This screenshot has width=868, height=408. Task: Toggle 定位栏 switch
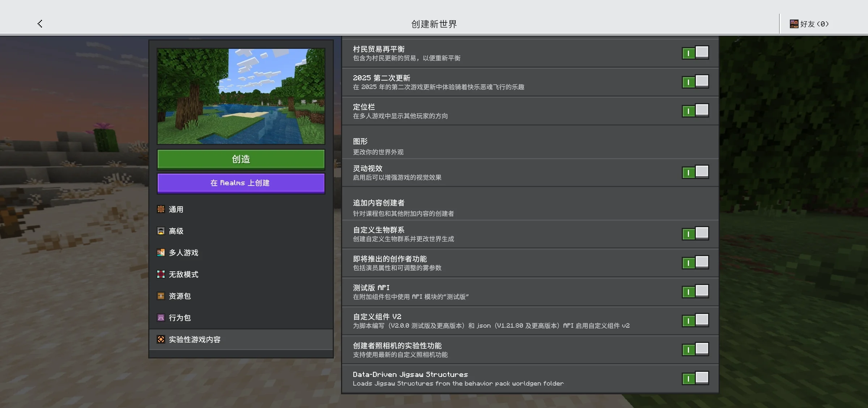[695, 111]
